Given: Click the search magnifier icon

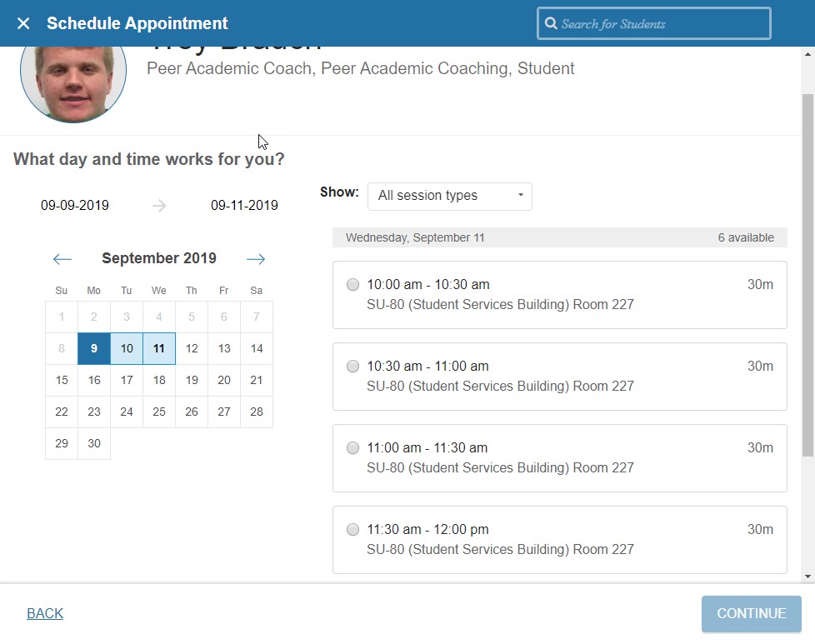Looking at the screenshot, I should tap(551, 23).
